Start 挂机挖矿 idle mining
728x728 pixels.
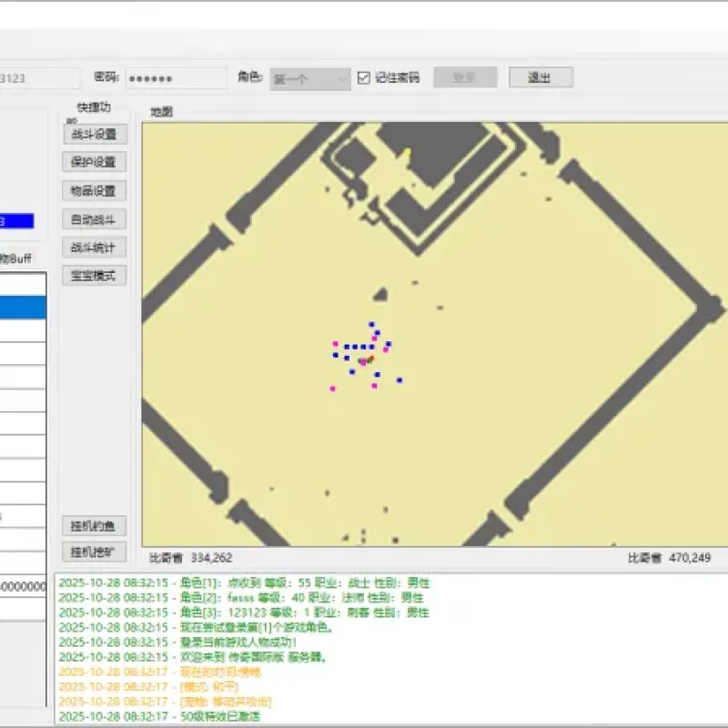point(95,552)
